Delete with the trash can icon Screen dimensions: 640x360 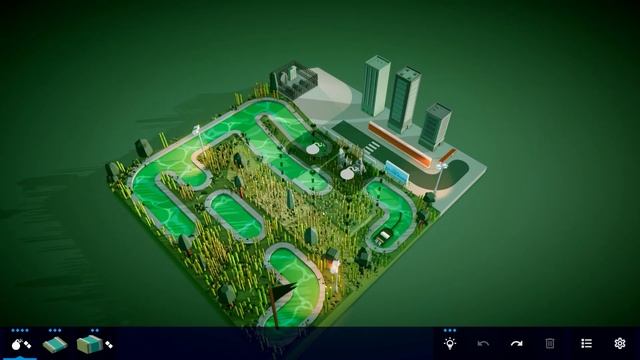click(x=550, y=343)
